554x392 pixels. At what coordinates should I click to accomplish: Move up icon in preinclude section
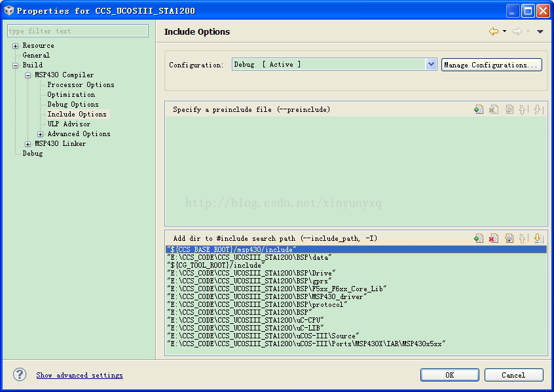pyautogui.click(x=523, y=109)
